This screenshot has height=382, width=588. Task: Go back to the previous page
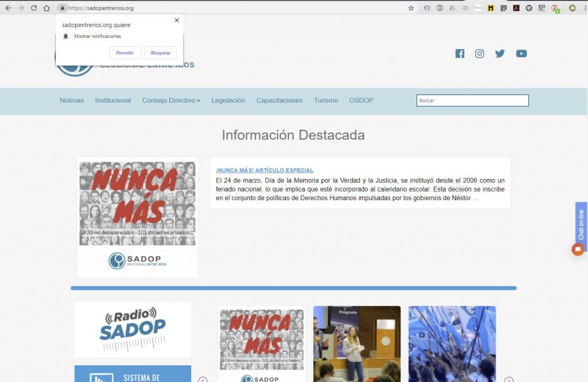(x=8, y=8)
